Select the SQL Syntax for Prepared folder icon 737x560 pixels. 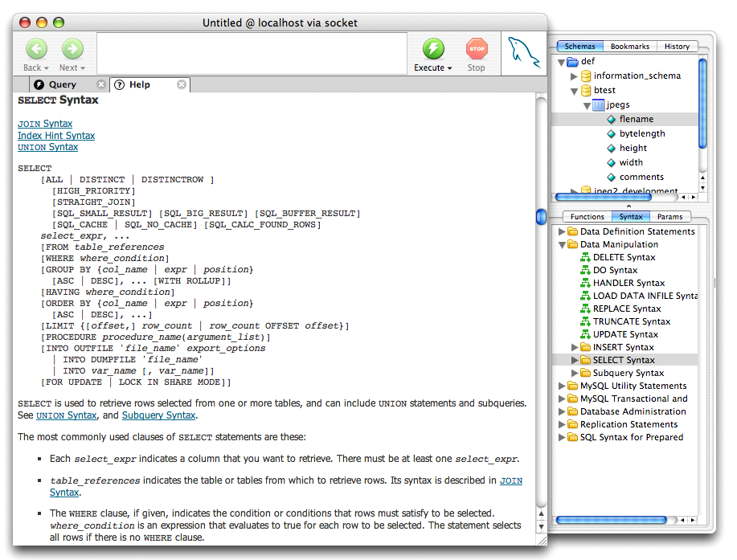pyautogui.click(x=572, y=437)
